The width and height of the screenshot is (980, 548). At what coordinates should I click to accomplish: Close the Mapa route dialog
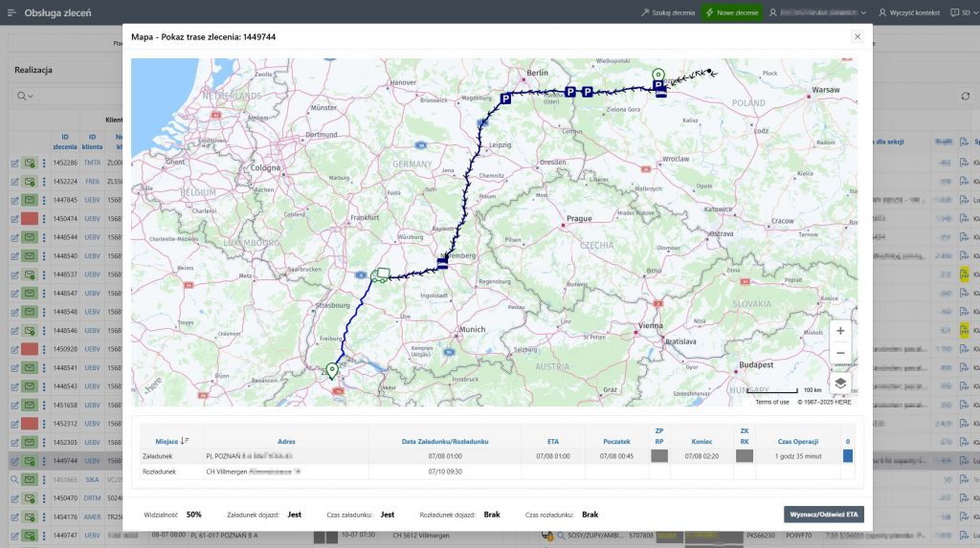857,37
